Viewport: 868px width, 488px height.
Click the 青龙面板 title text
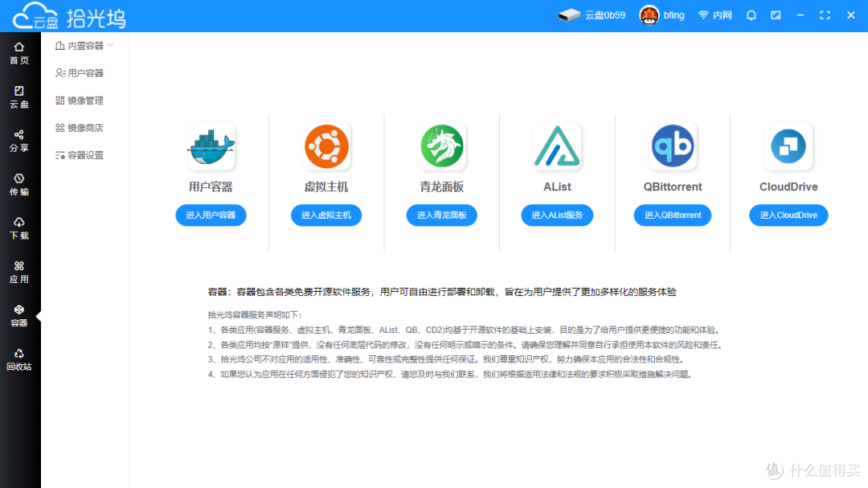442,187
